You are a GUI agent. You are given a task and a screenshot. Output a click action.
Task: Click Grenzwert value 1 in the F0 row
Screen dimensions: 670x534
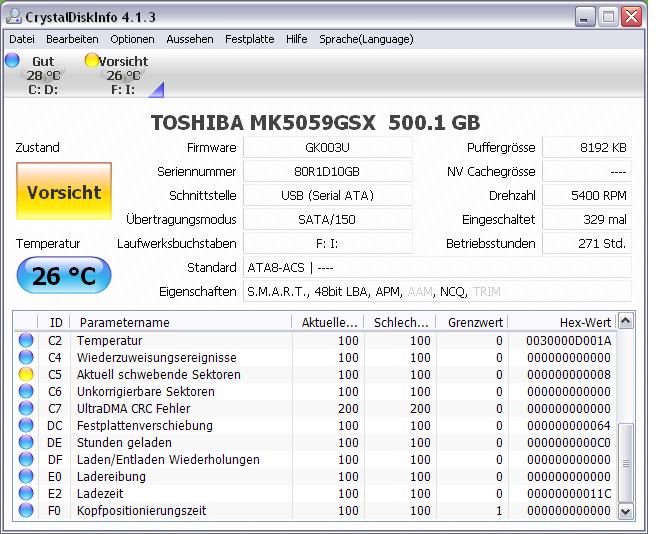click(499, 511)
